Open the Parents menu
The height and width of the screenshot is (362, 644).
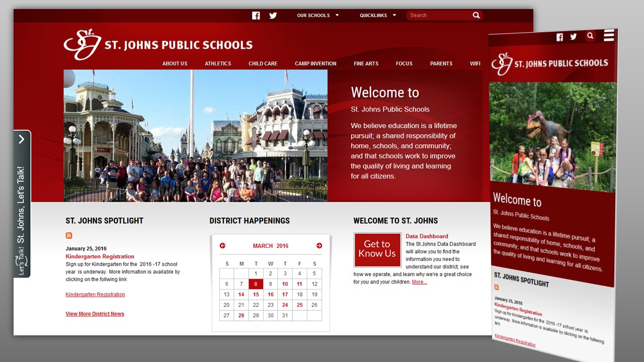(x=441, y=63)
